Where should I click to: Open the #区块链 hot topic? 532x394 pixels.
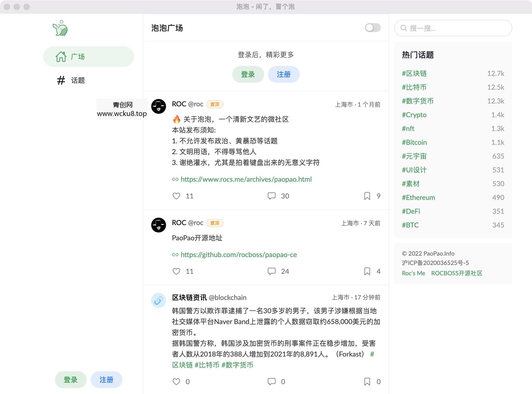(x=414, y=73)
